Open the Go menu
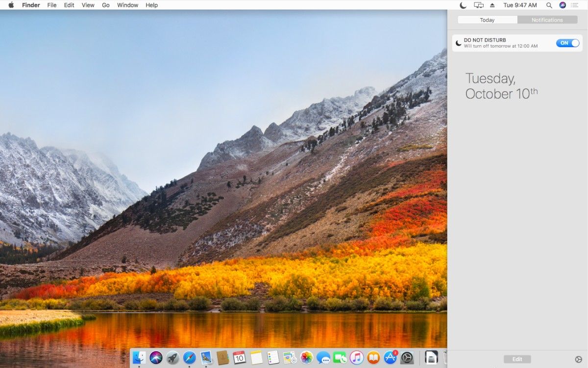 pyautogui.click(x=106, y=5)
